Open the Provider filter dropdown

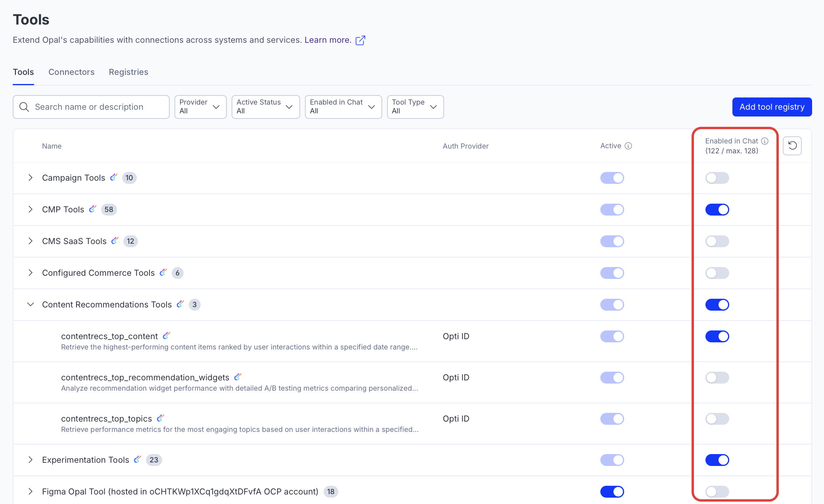tap(200, 107)
